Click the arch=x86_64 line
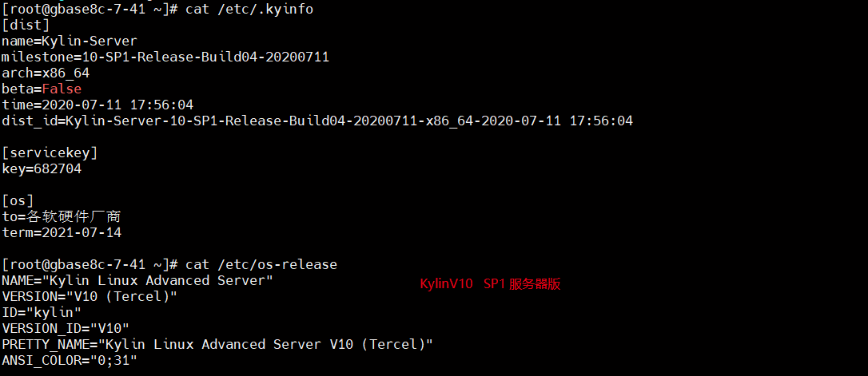 46,73
